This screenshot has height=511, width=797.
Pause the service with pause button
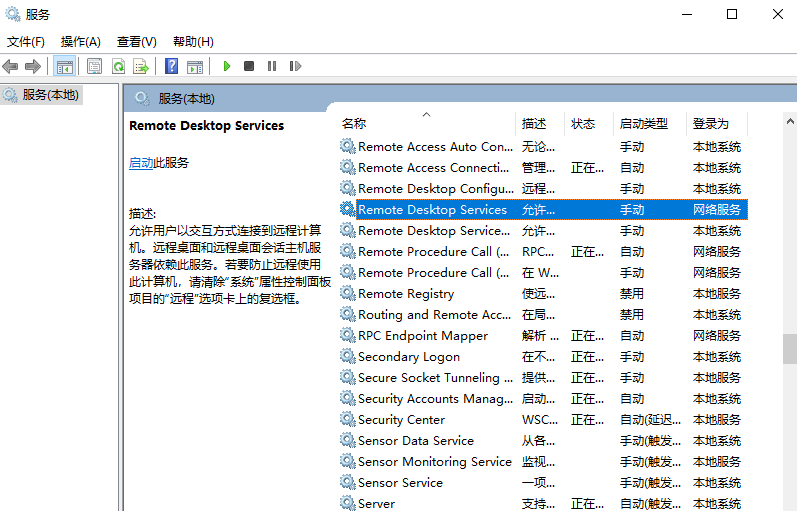272,66
